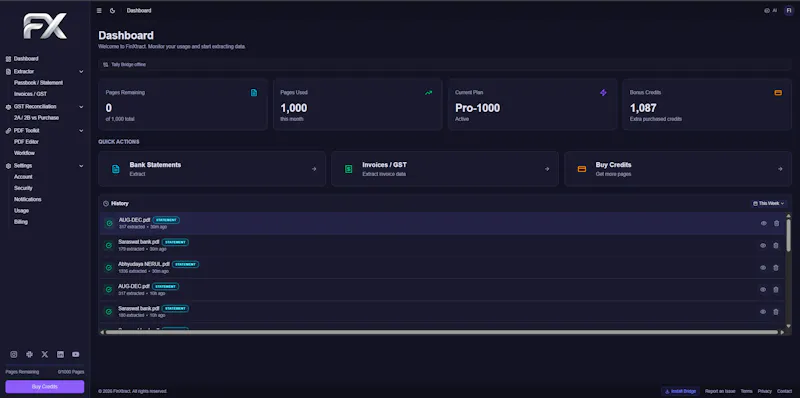The image size is (800, 398).
Task: Click the Dashboard breadcrumb in header
Action: click(x=139, y=10)
